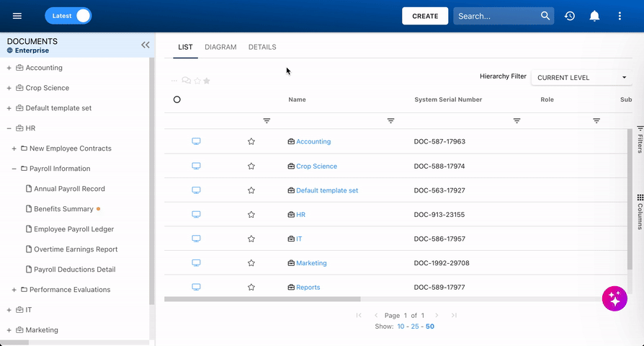644x346 pixels.
Task: Click the sidebar vertical scrollbar
Action: click(x=151, y=181)
